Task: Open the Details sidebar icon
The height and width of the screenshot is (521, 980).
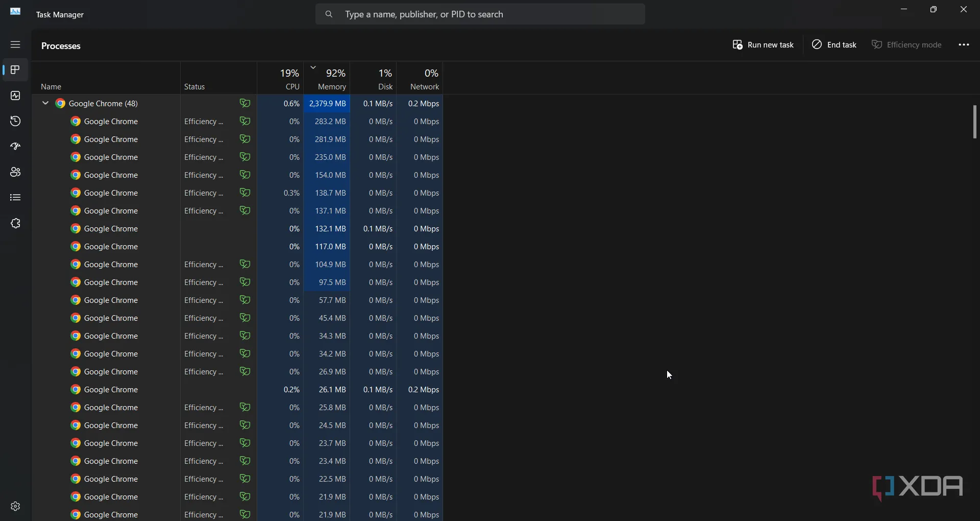Action: tap(15, 198)
